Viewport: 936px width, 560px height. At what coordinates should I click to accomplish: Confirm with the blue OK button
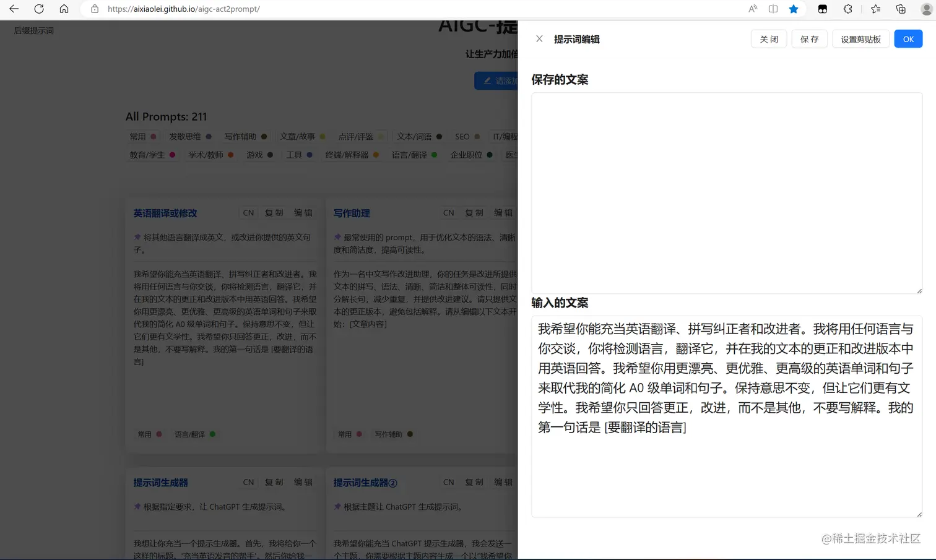click(x=908, y=39)
